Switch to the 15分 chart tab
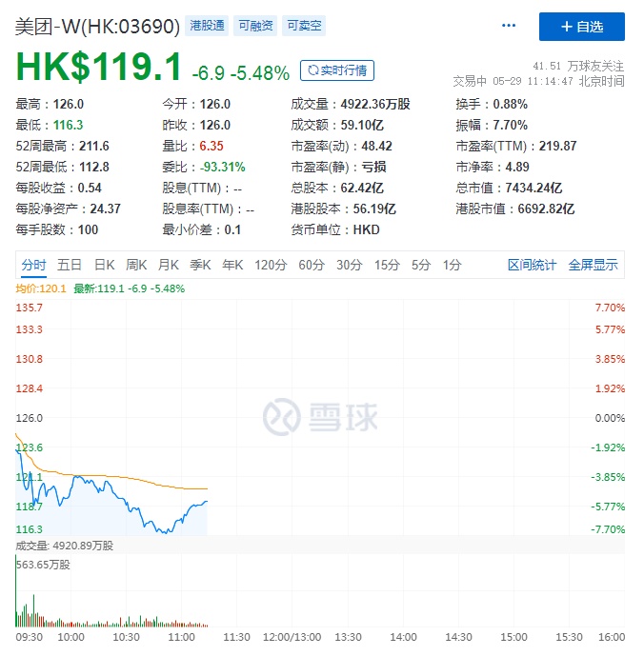 387,265
